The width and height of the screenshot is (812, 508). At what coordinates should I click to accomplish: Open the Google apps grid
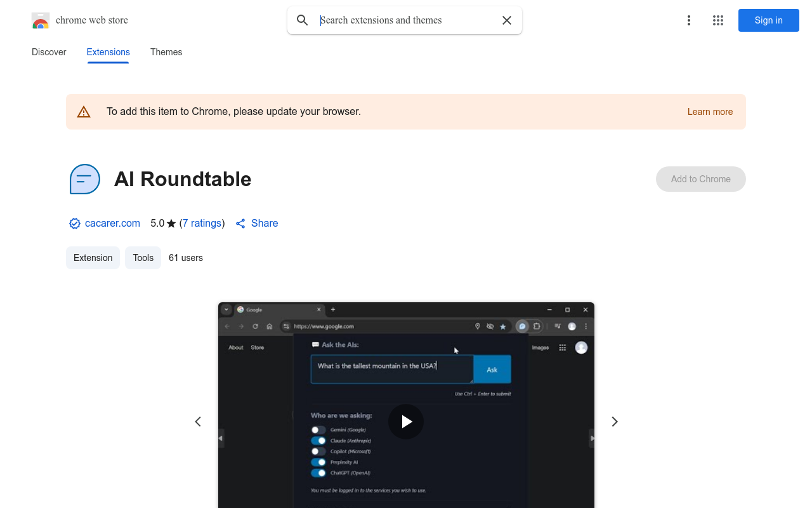click(x=718, y=20)
